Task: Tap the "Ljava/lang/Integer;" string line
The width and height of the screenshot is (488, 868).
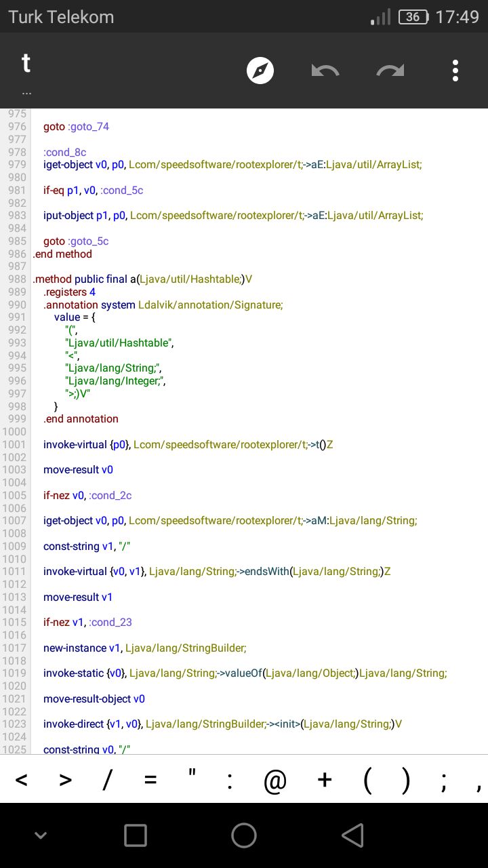Action: 115,381
